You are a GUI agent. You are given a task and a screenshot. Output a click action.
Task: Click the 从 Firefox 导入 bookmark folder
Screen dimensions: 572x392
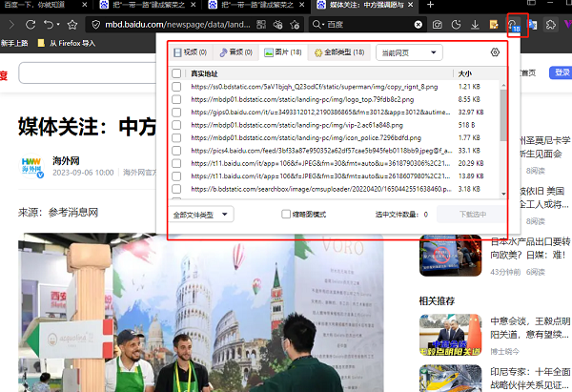click(x=67, y=43)
